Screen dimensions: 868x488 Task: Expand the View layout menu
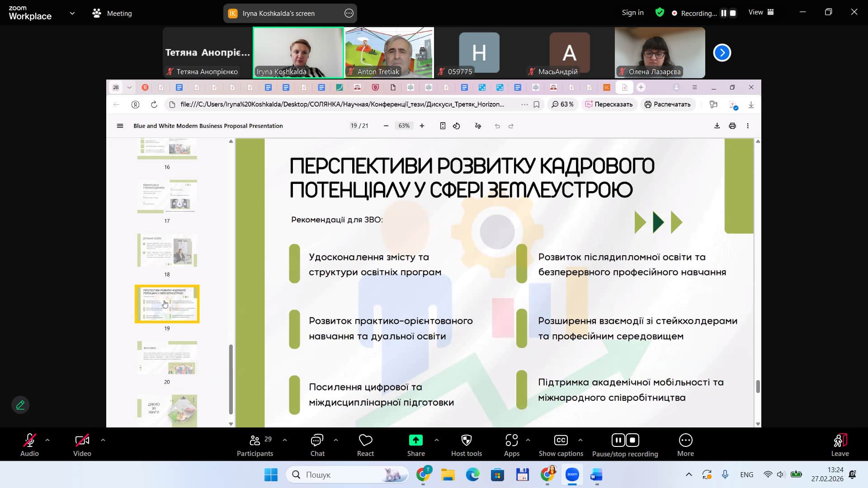761,13
